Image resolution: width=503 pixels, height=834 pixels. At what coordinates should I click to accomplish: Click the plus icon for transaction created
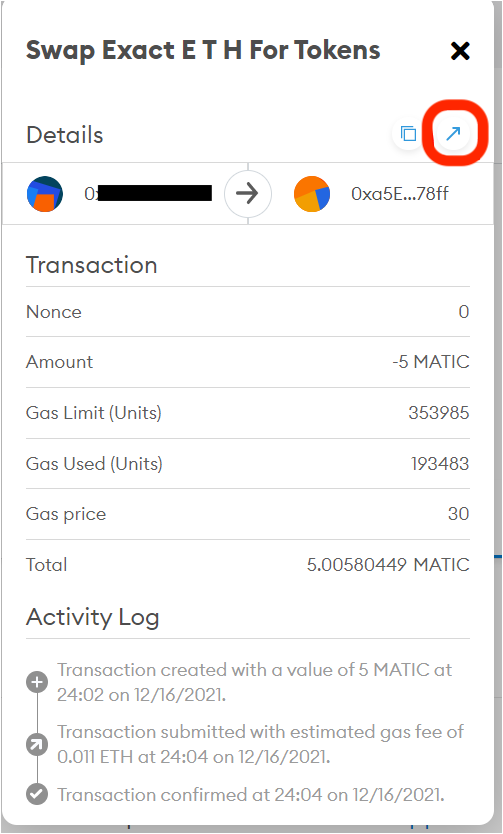point(37,682)
